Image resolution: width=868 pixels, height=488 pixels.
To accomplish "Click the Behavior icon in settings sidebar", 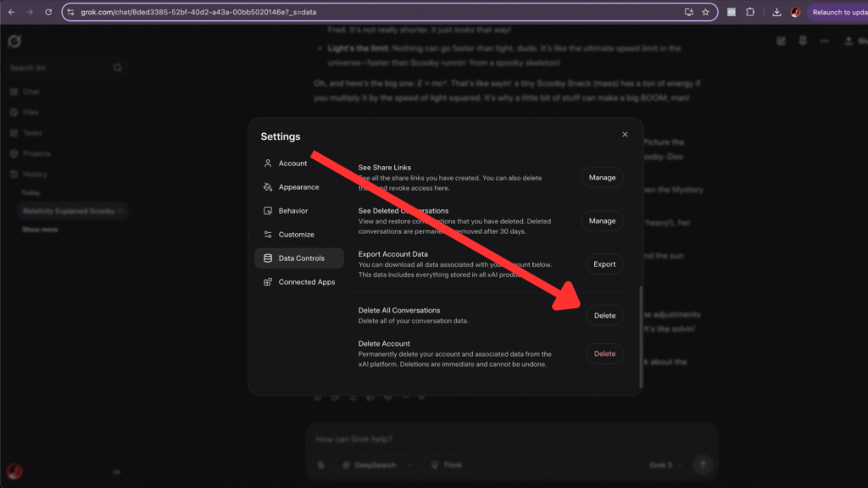I will tap(268, 211).
